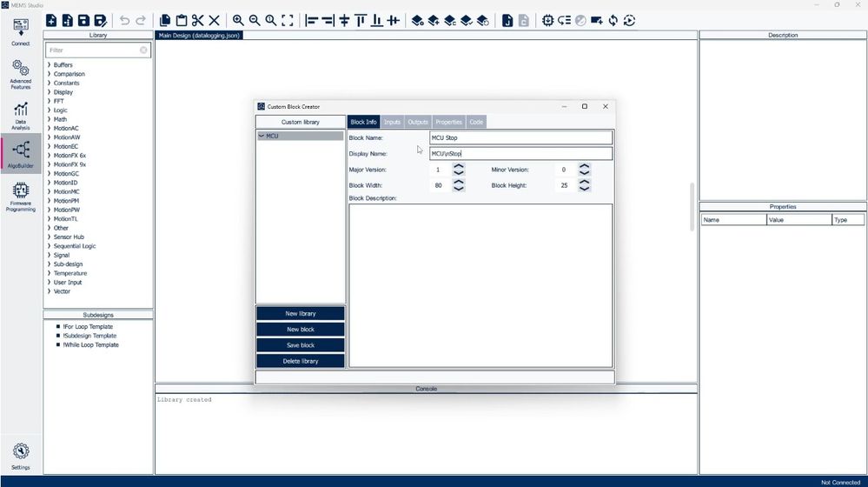Select the Main Design datalogging.json tab
This screenshot has height=487, width=868.
click(x=199, y=36)
